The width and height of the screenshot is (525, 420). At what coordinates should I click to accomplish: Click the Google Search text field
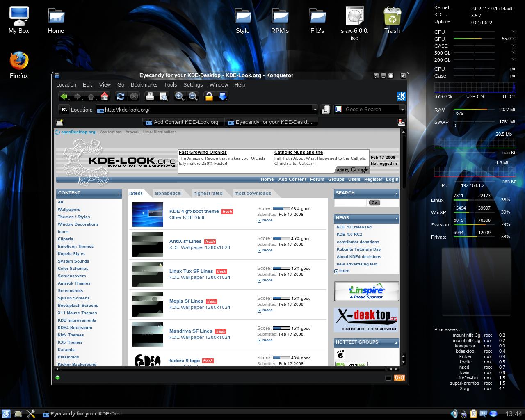tap(371, 110)
